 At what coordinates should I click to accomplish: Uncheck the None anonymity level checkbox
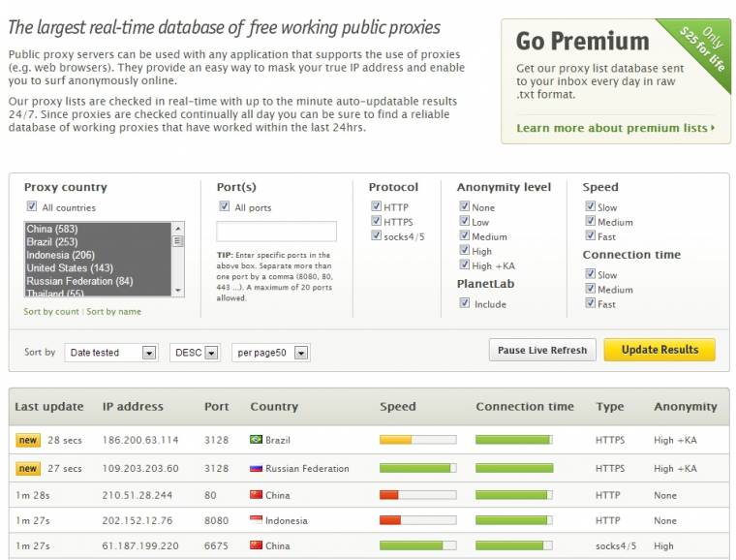(x=464, y=206)
